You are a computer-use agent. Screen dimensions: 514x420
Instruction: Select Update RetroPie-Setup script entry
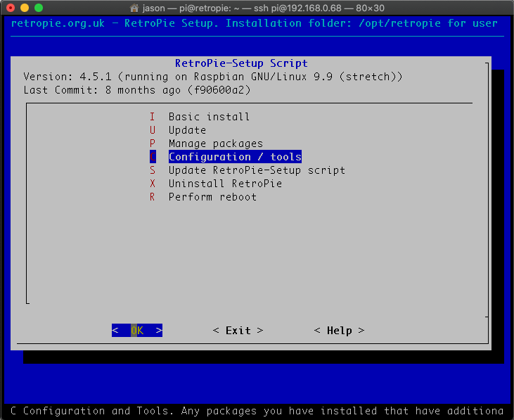pos(257,170)
